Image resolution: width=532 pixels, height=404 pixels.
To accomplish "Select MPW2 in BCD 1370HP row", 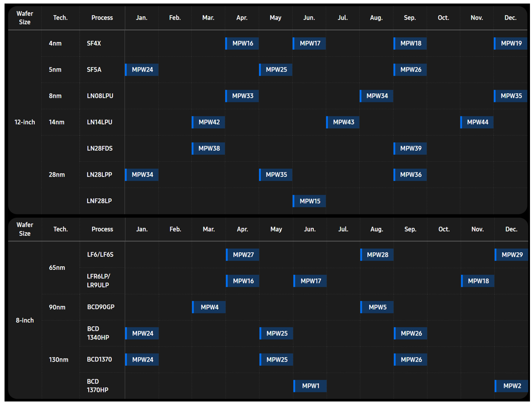I will 511,386.
